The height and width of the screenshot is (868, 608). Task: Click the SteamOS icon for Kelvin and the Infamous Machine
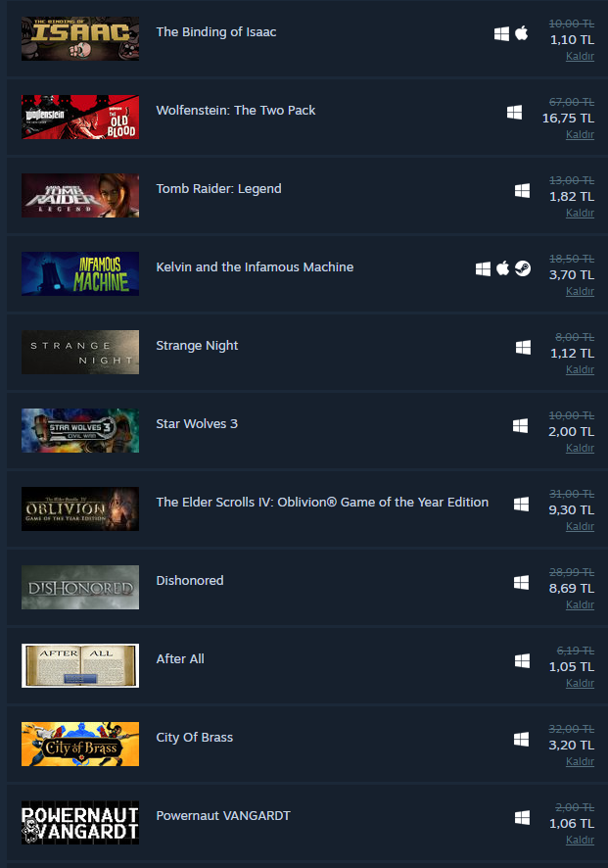(x=523, y=268)
